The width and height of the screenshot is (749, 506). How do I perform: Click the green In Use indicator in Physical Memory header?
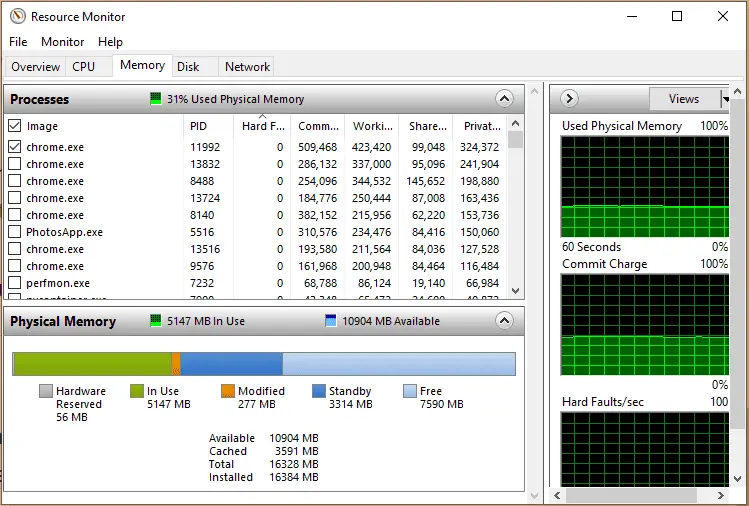[x=156, y=321]
